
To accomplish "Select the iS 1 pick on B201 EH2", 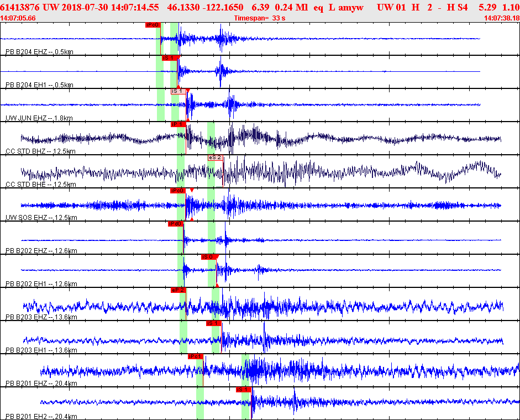I will [x=243, y=390].
